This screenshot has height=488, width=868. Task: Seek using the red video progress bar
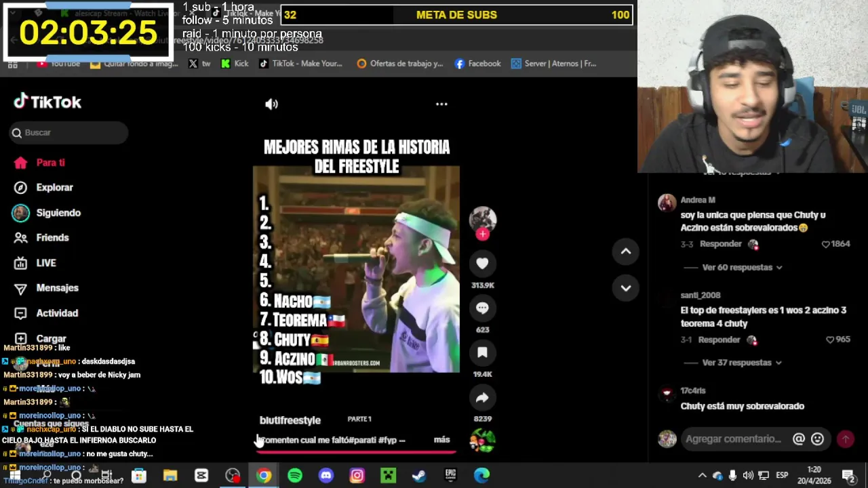click(x=355, y=451)
